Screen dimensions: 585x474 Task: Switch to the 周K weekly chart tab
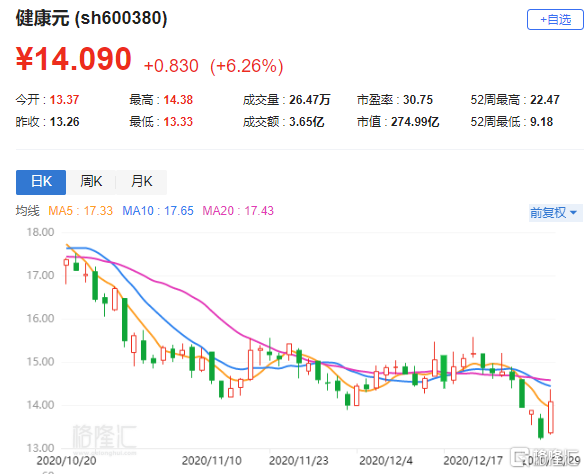[x=91, y=182]
